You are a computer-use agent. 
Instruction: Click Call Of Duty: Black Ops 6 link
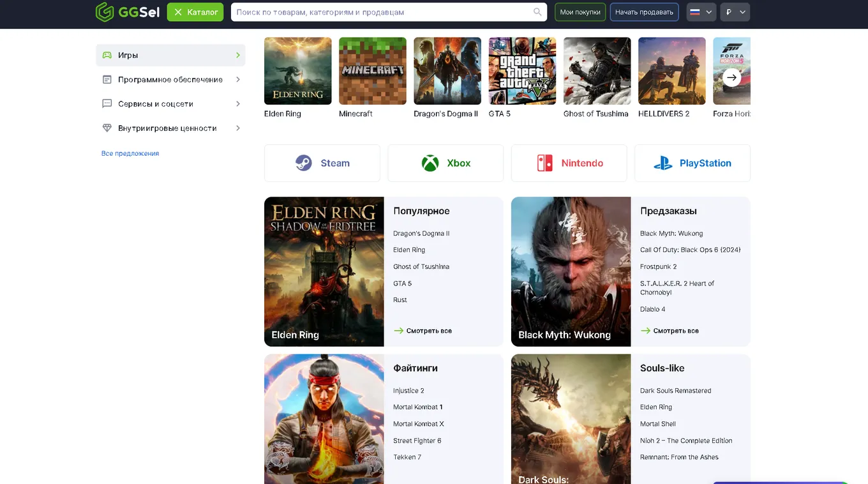coord(691,250)
